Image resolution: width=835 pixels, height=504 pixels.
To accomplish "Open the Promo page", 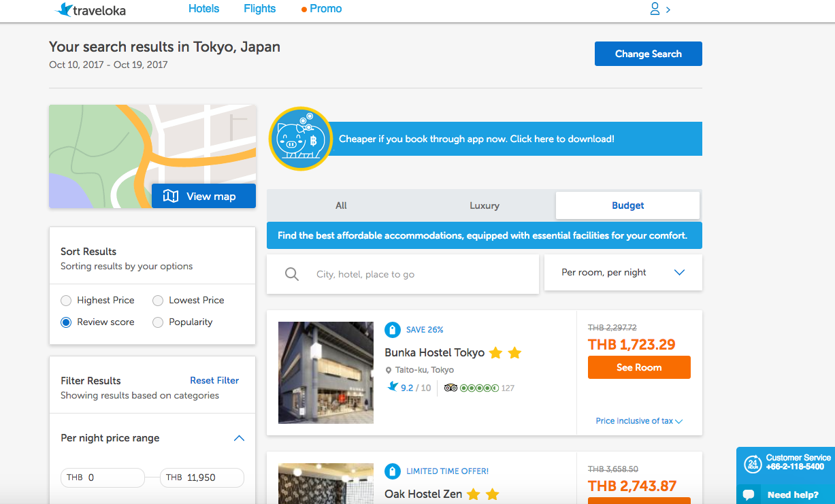I will pos(326,9).
